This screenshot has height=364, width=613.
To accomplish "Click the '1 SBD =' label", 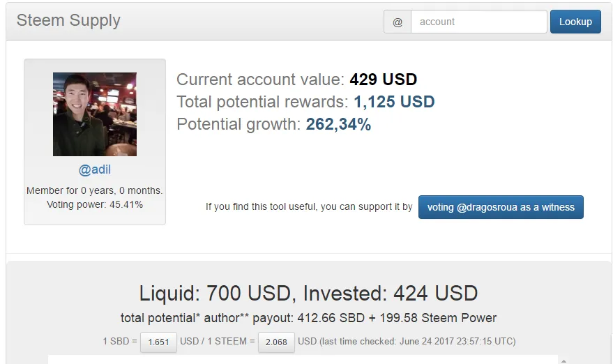I will (120, 341).
